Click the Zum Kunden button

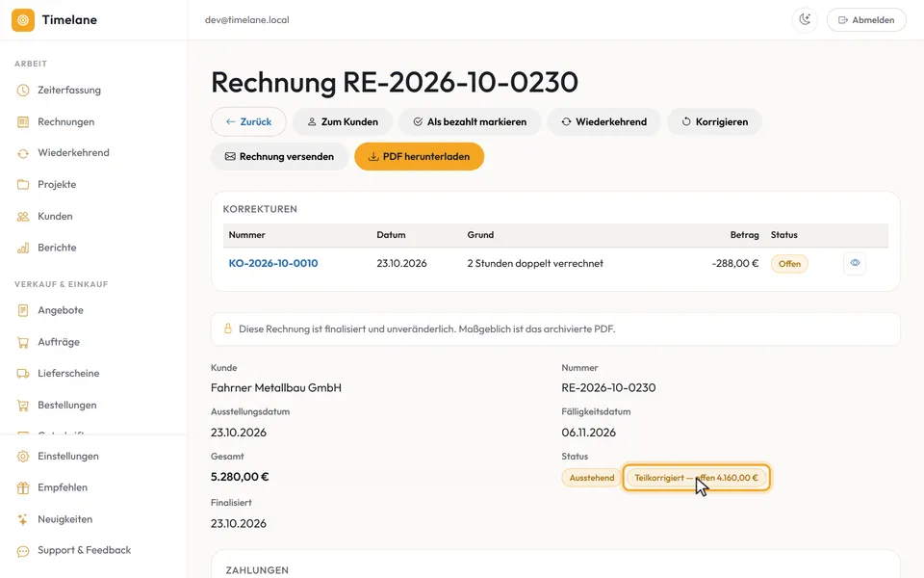coord(343,122)
